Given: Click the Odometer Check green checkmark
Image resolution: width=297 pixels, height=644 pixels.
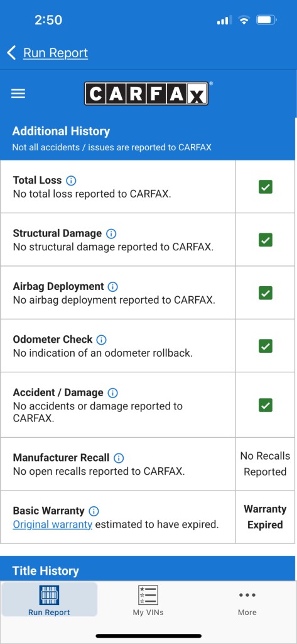Looking at the screenshot, I should point(266,346).
